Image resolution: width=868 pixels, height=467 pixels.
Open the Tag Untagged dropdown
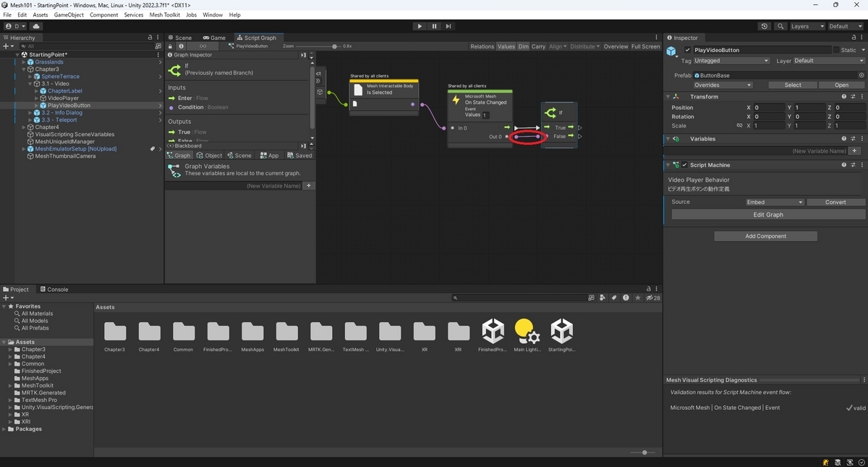click(x=731, y=61)
